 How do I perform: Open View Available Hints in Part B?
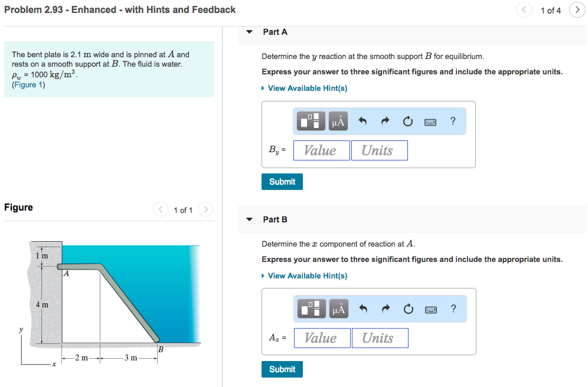(x=305, y=276)
